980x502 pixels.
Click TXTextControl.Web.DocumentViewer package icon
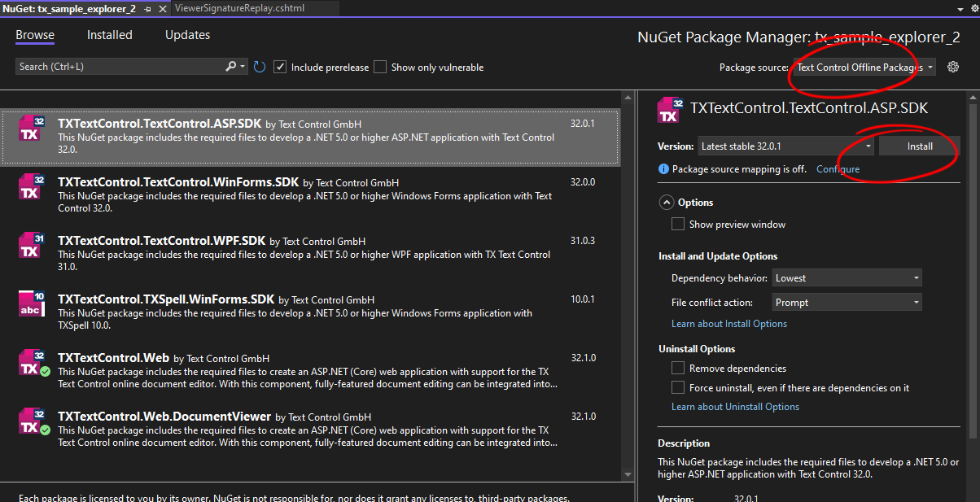[31, 421]
